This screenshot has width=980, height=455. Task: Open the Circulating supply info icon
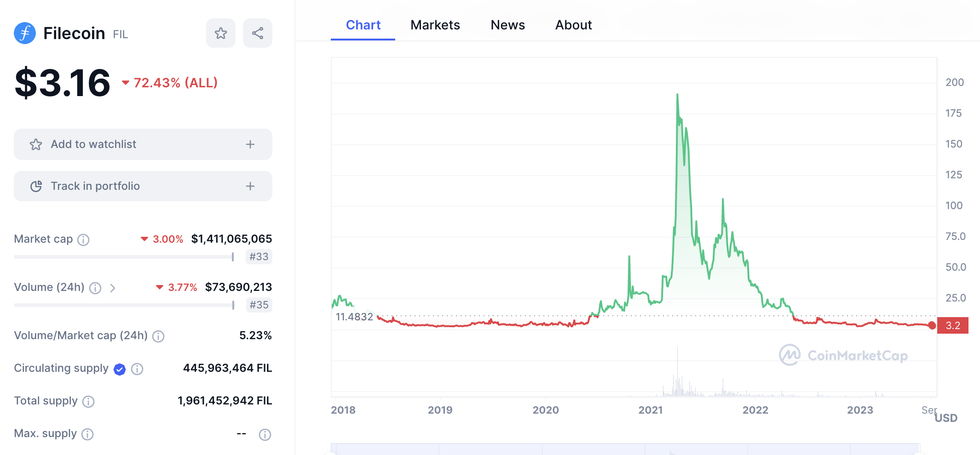tap(137, 369)
